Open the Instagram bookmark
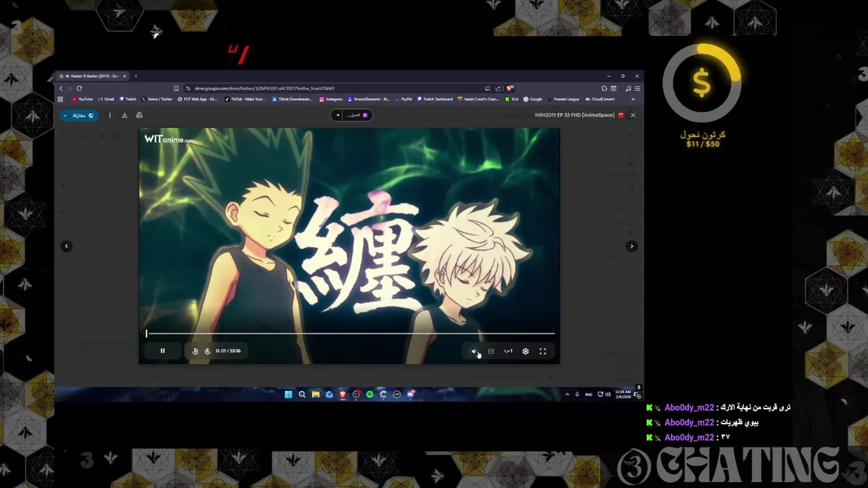The height and width of the screenshot is (488, 868). pyautogui.click(x=332, y=99)
